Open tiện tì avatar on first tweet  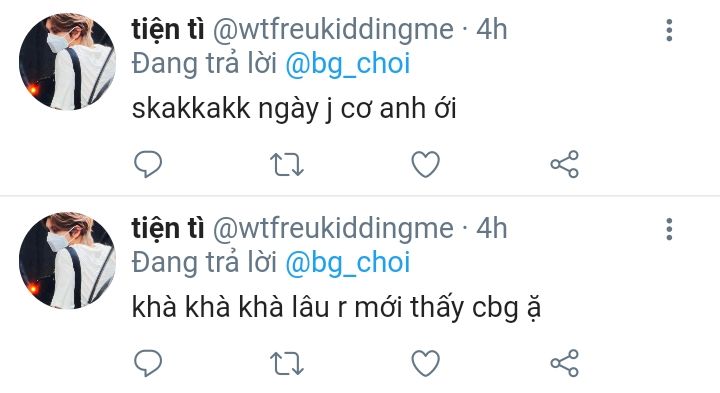coord(67,62)
